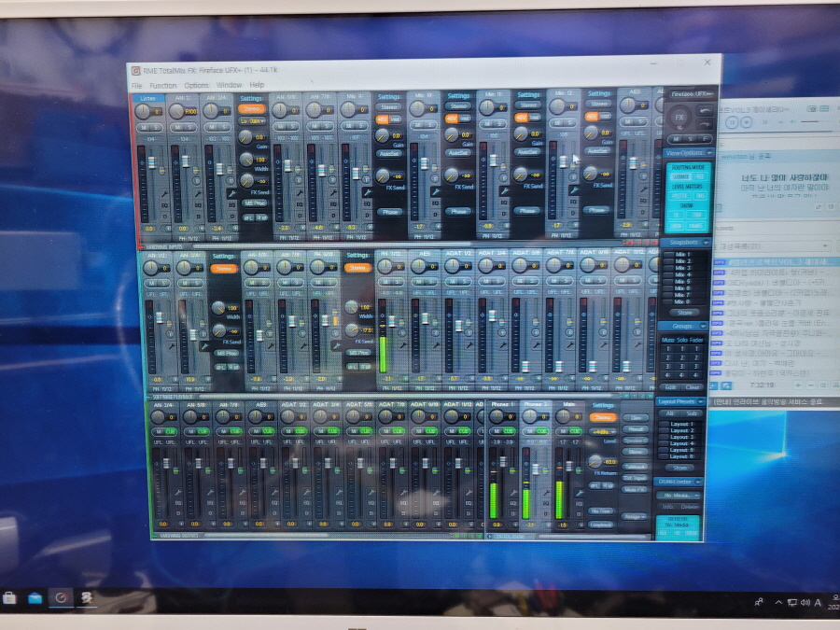The width and height of the screenshot is (840, 630).
Task: Click the FX Return knob in Main settings
Action: pos(596,462)
